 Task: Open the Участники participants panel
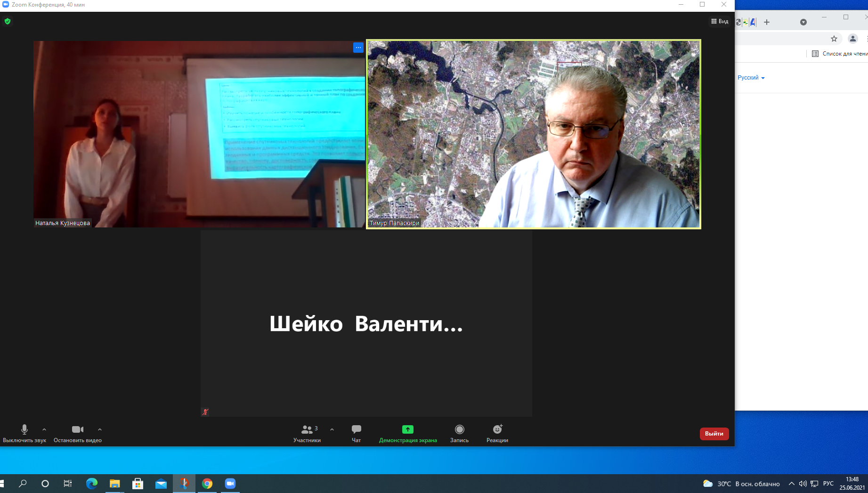click(x=307, y=434)
